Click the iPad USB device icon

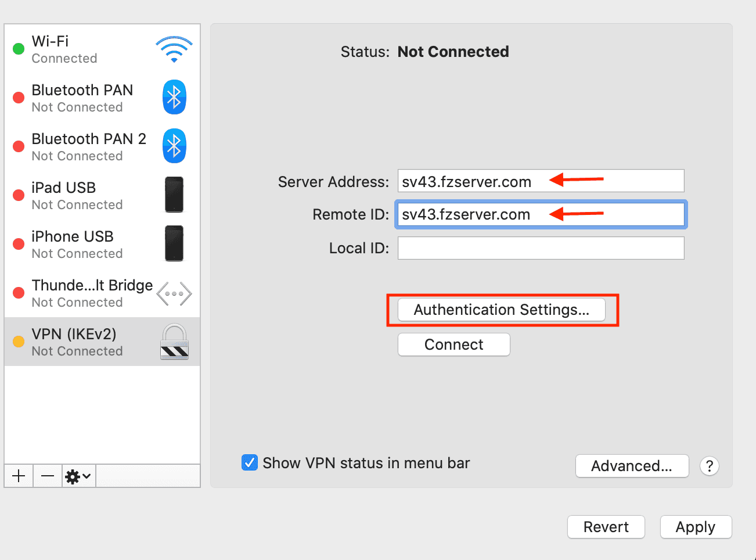pos(174,195)
